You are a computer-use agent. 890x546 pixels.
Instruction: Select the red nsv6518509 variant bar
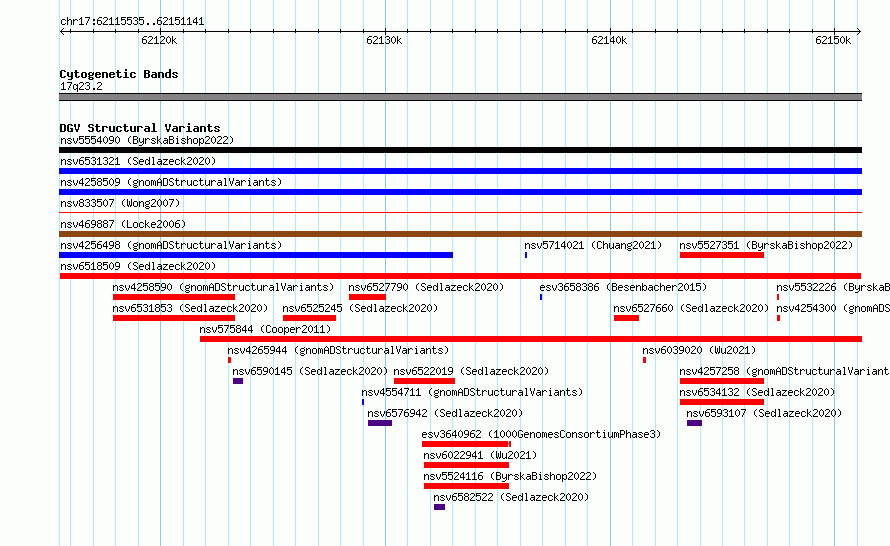click(460, 276)
